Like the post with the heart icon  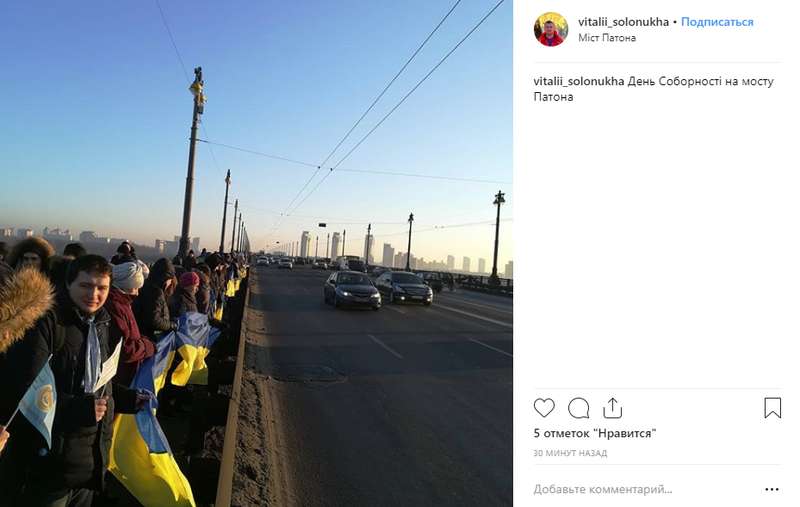pos(544,408)
